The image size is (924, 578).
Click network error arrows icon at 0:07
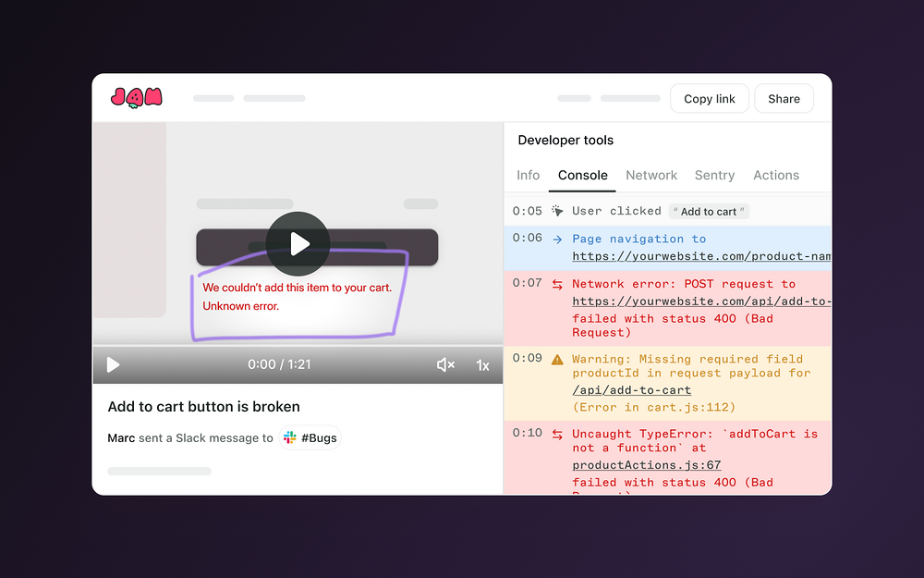point(557,284)
